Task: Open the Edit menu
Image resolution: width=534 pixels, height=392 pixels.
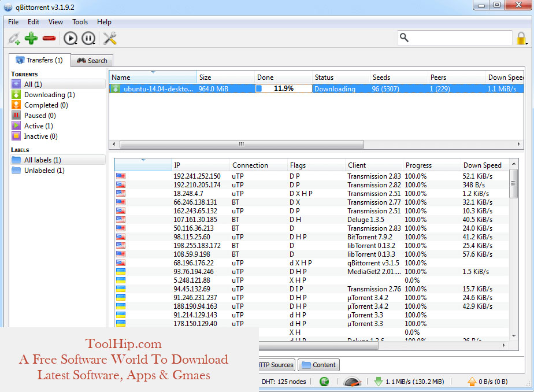Action: (34, 22)
